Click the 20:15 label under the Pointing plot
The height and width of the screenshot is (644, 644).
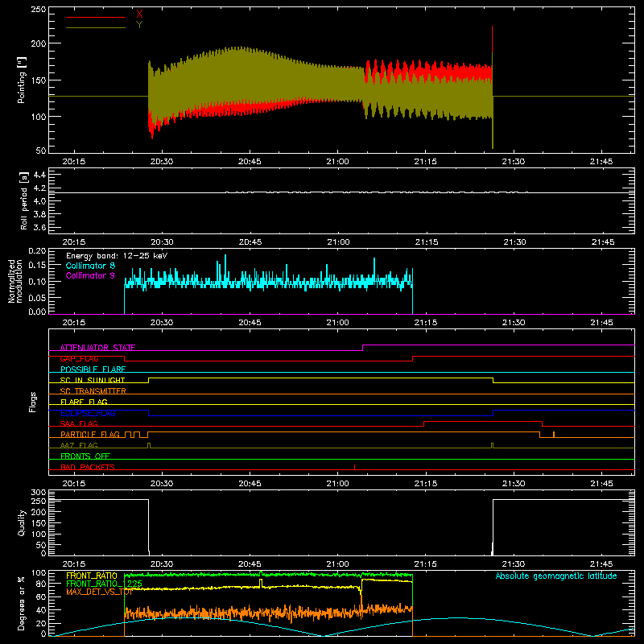tap(74, 162)
